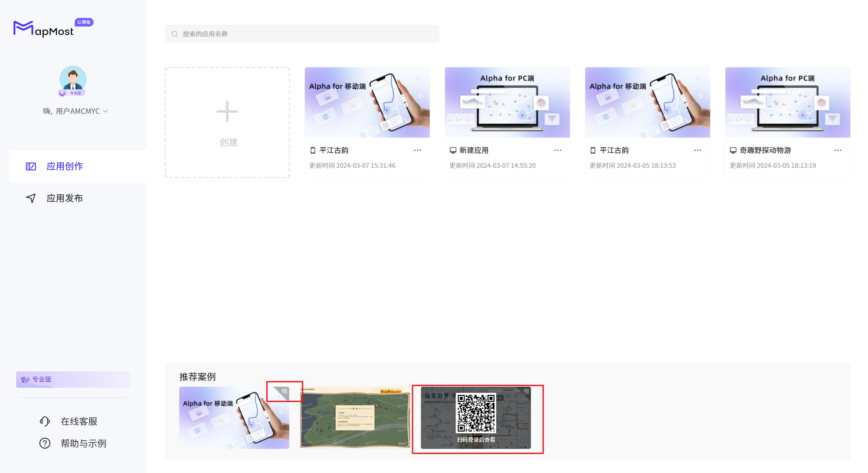
Task: Click the headset icon for 在线客服
Action: pyautogui.click(x=45, y=421)
